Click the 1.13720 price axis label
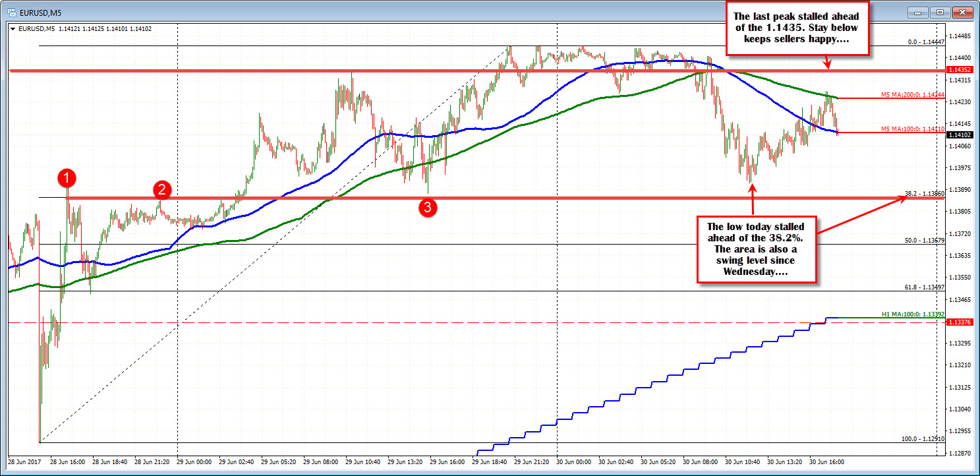Viewport: 980px width, 476px height. (x=959, y=233)
